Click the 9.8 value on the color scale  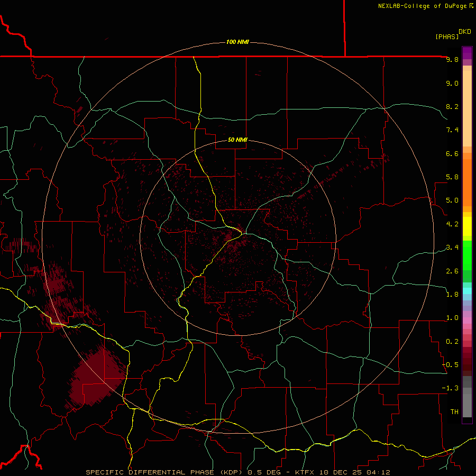pyautogui.click(x=452, y=59)
